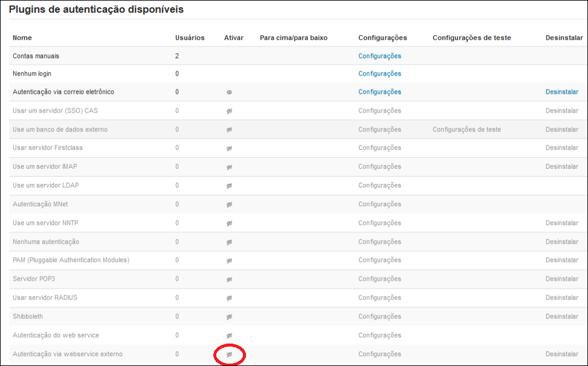This screenshot has height=366, width=588.
Task: Open Configurações for Autenticação do web service
Action: coord(380,335)
